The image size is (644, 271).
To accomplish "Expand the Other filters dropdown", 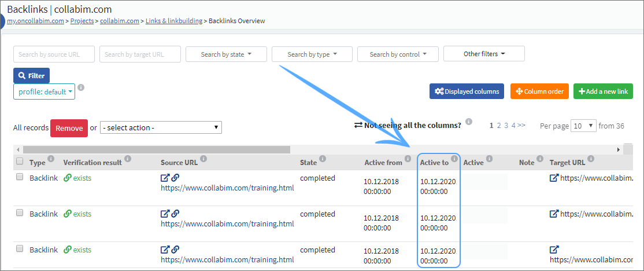I will point(484,54).
